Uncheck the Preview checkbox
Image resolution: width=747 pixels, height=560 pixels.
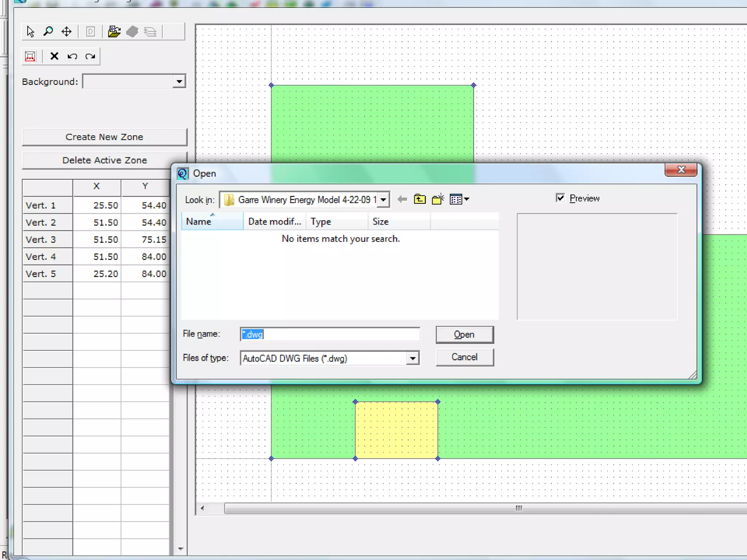point(560,198)
